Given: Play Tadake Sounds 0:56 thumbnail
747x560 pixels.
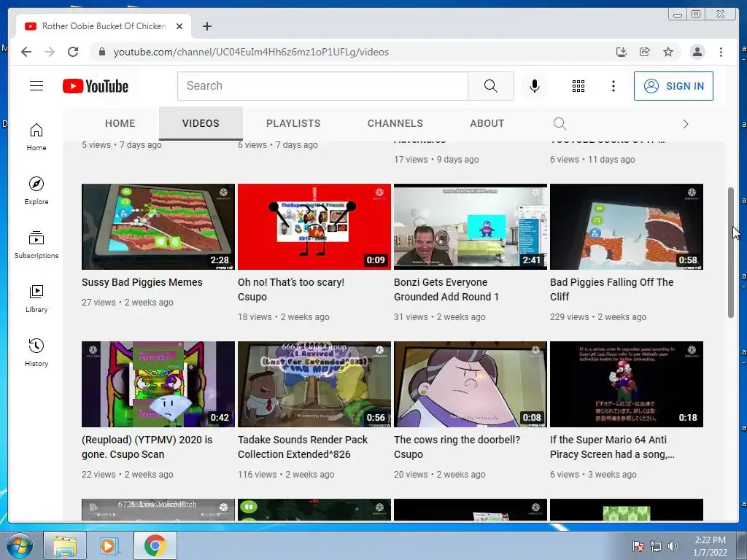Looking at the screenshot, I should coord(314,384).
